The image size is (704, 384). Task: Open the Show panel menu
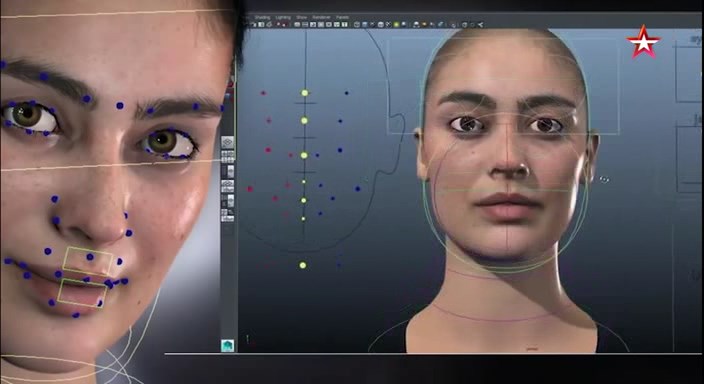[302, 18]
